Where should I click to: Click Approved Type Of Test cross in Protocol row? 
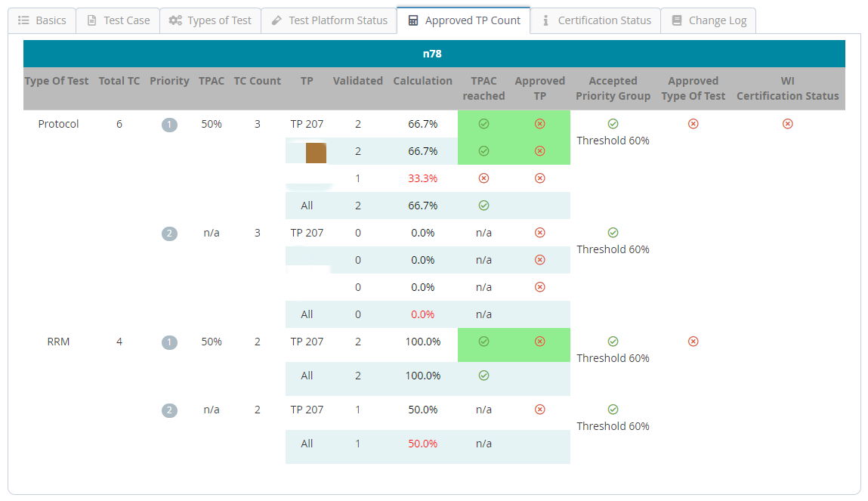click(693, 124)
